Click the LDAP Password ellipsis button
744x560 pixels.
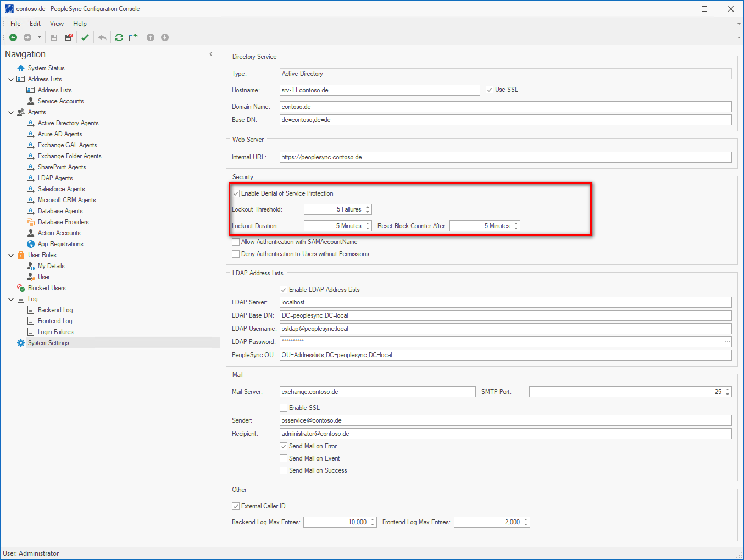pyautogui.click(x=727, y=342)
